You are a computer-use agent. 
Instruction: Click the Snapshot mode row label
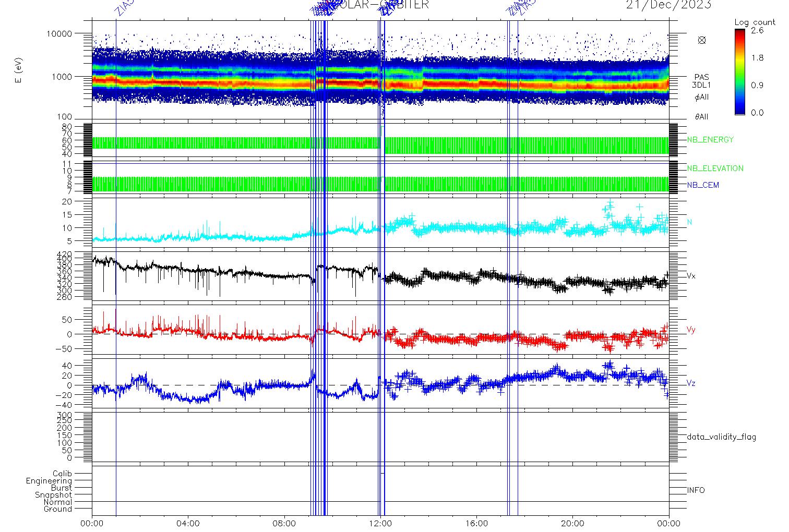[54, 495]
